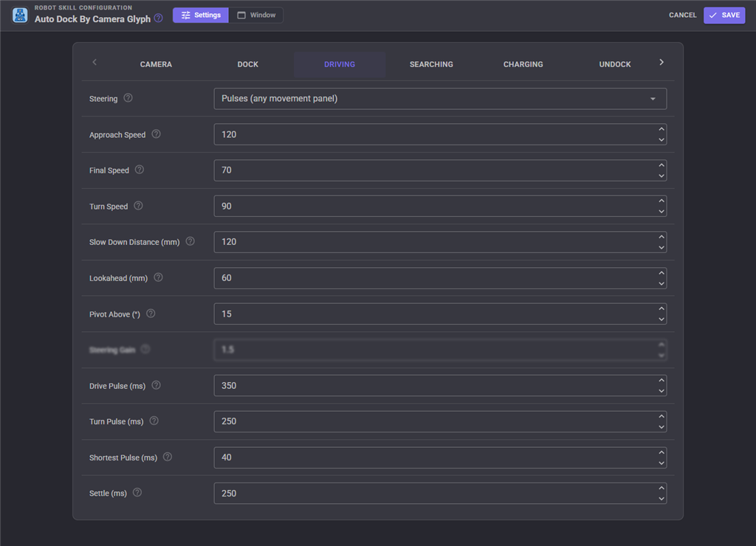The image size is (756, 546).
Task: Increase Approach Speed with the up arrow
Action: [661, 129]
